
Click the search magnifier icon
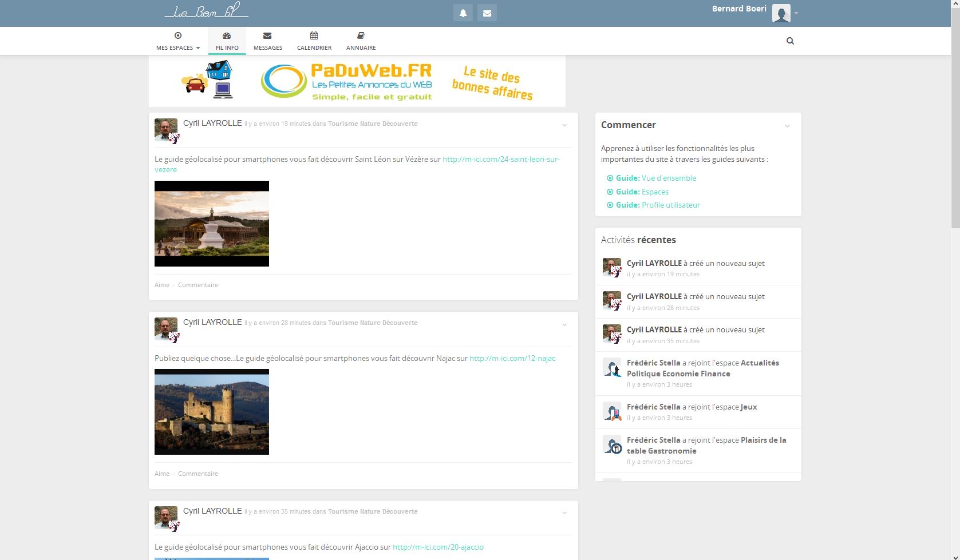pyautogui.click(x=790, y=41)
